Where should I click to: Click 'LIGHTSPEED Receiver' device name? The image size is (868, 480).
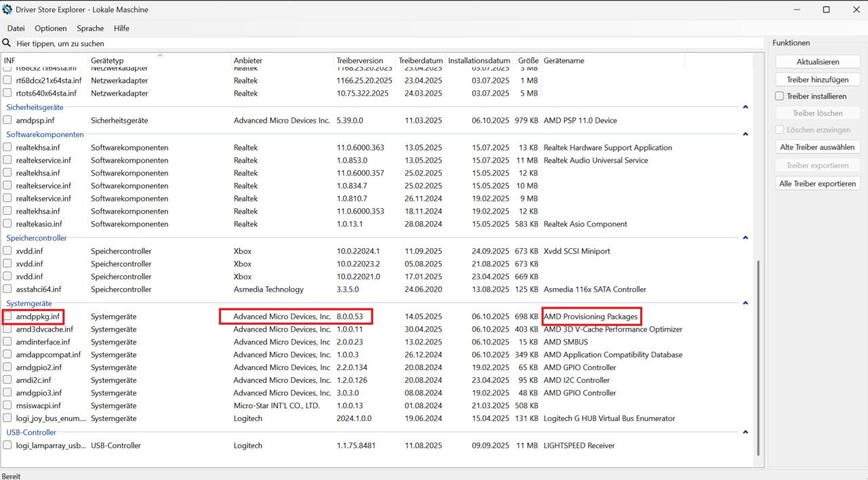[x=579, y=446]
